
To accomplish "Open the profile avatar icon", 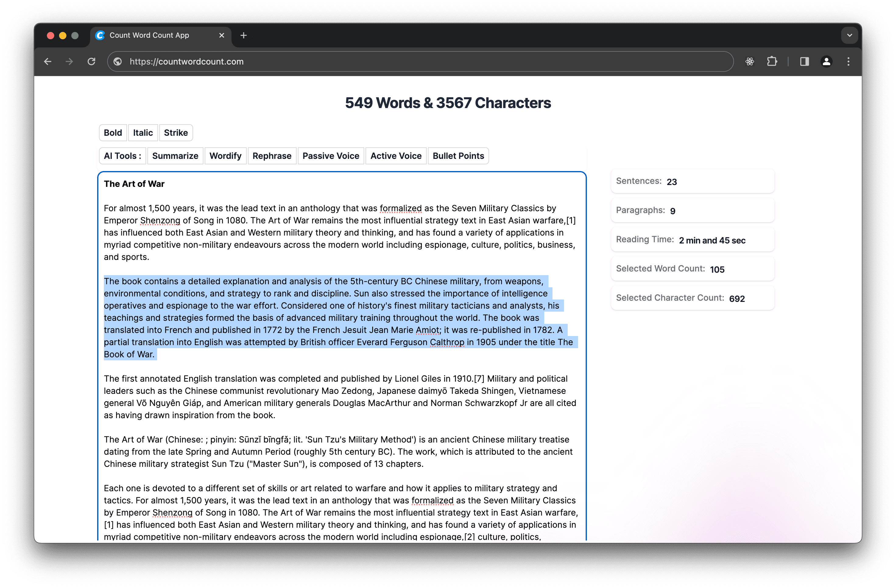I will (x=826, y=61).
